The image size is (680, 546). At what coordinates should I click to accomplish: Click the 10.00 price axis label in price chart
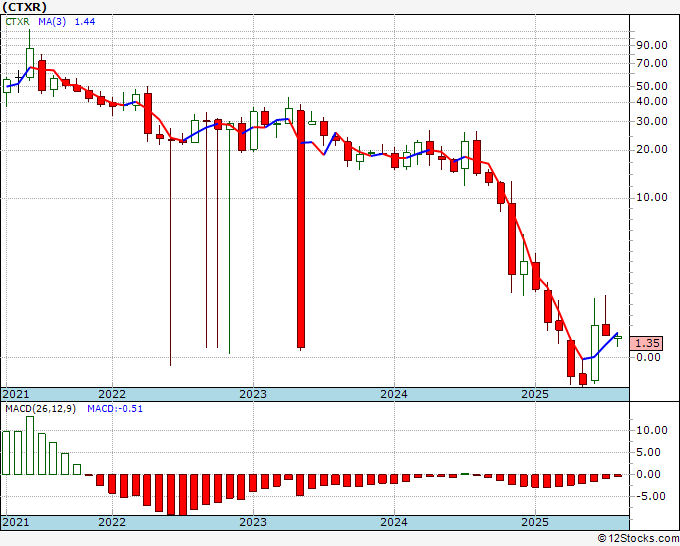pyautogui.click(x=652, y=197)
